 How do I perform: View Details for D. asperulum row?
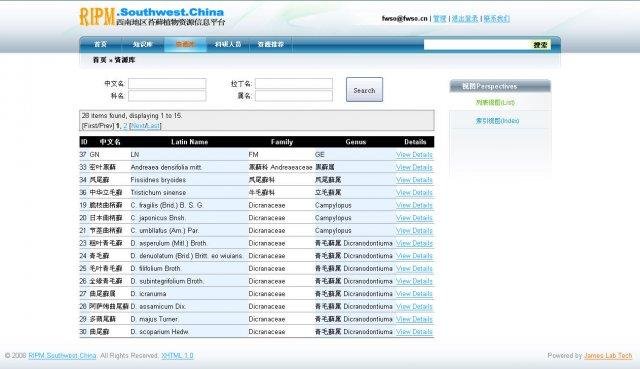tap(414, 243)
